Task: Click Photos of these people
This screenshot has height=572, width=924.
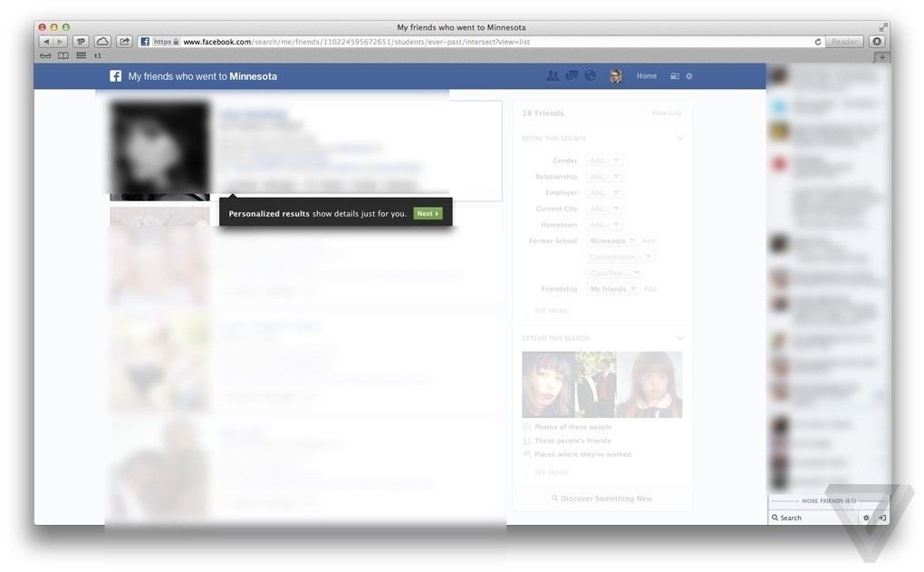Action: point(573,427)
